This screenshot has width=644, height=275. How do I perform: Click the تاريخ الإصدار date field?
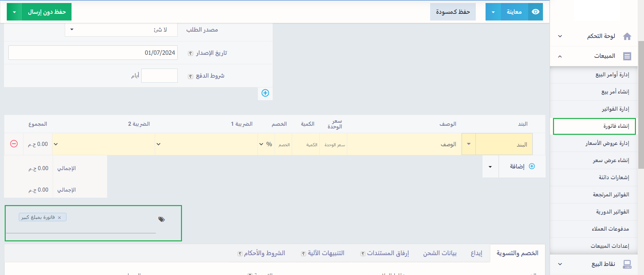[93, 53]
